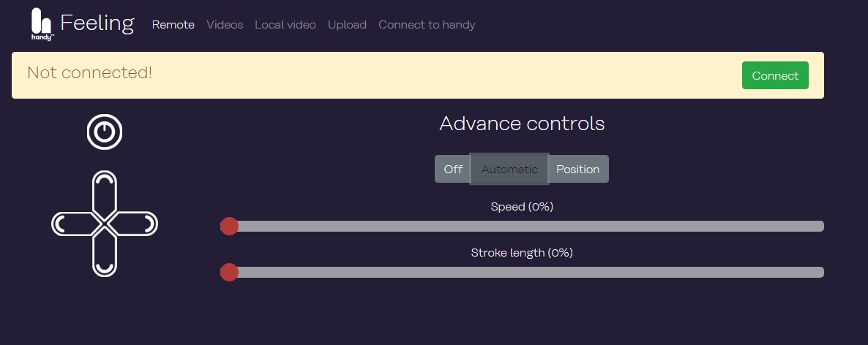
Task: Open the Upload page
Action: coord(347,25)
